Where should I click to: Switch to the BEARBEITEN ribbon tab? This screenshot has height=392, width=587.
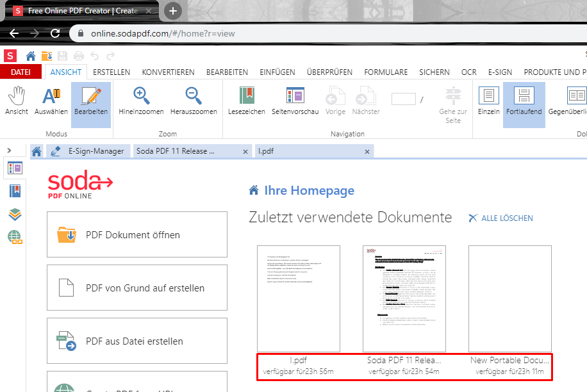click(x=227, y=72)
